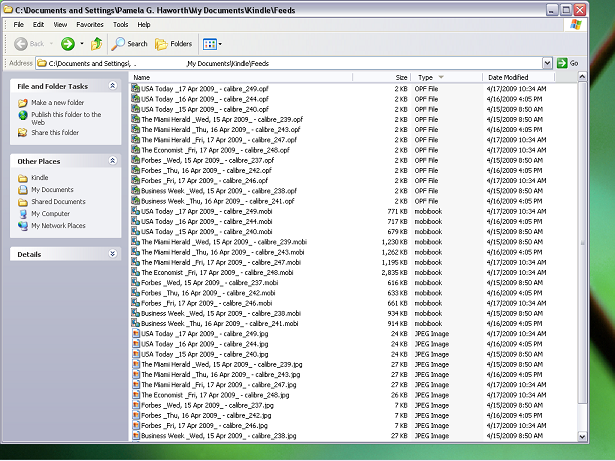Open the Help menu
Viewport: 615px width, 461px height.
144,25
